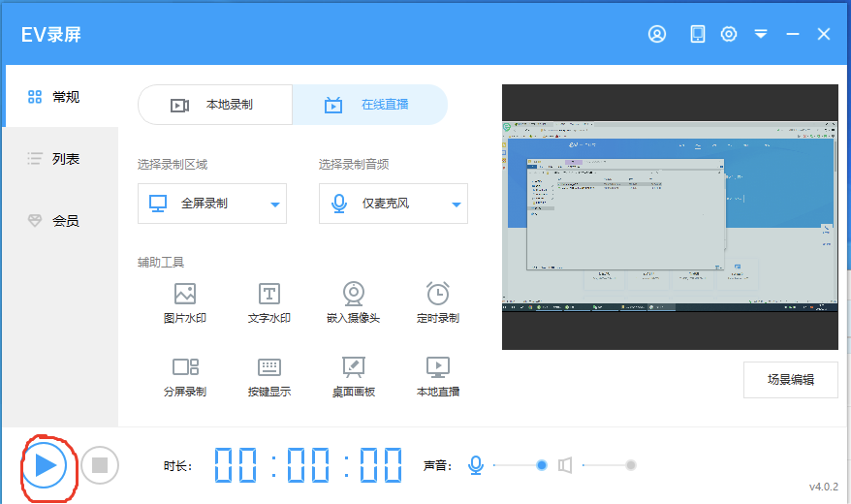Select the 本地录制 mode tab

(215, 105)
